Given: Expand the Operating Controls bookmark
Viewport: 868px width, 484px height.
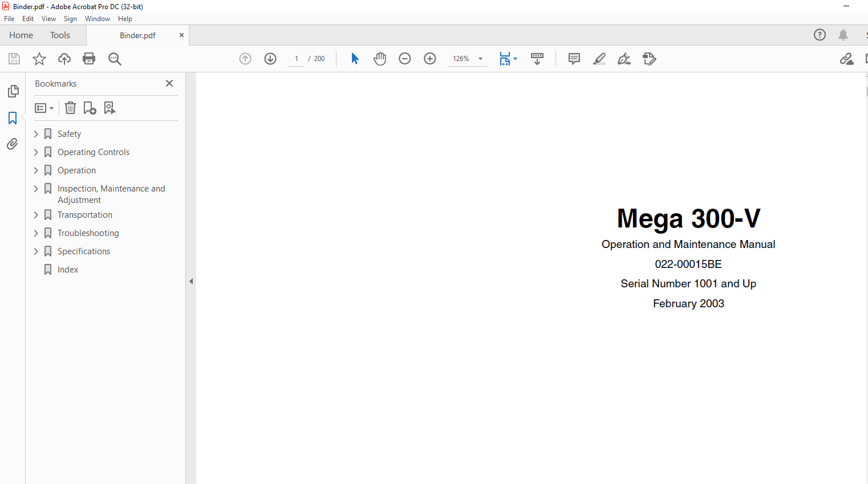Looking at the screenshot, I should tap(36, 152).
